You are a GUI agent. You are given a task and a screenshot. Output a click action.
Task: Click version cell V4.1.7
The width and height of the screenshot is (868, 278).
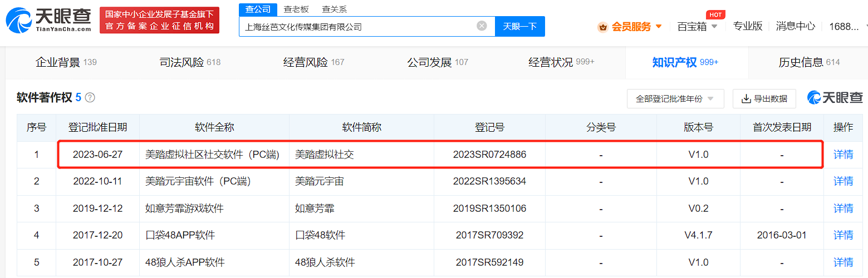click(x=698, y=235)
